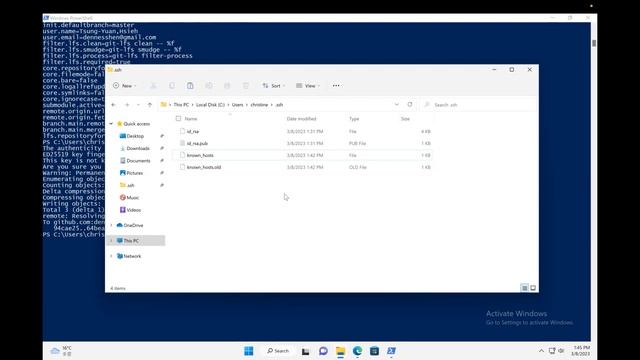Viewport: 640px width, 360px height.
Task: Select the id_rsa.pub file
Action: [x=302, y=143]
